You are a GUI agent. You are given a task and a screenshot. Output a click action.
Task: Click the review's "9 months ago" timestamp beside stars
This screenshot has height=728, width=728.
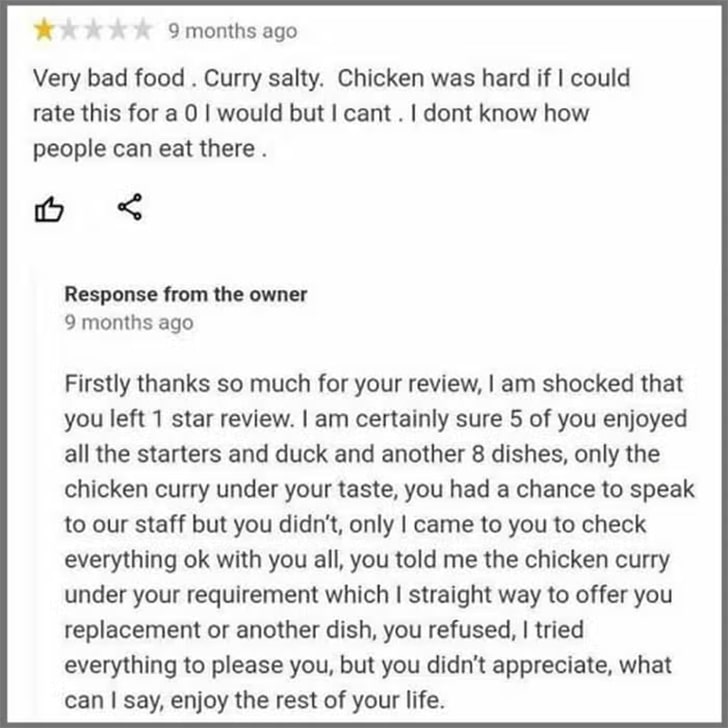point(233,31)
